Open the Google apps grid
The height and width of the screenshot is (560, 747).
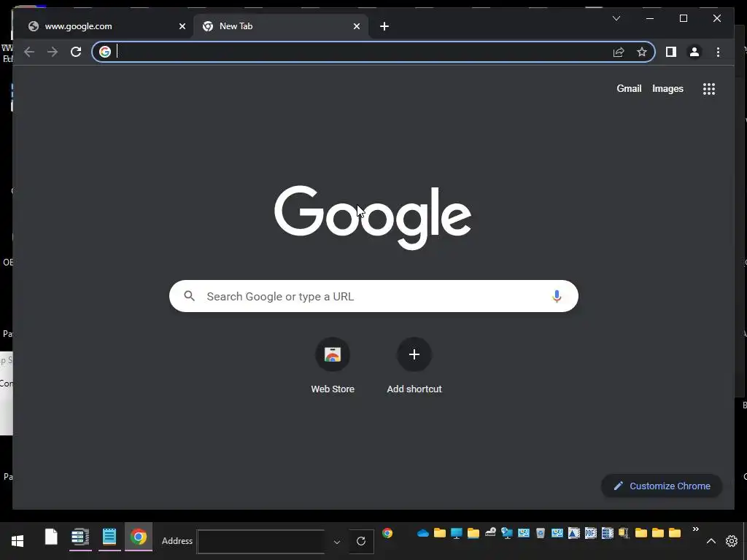(709, 89)
